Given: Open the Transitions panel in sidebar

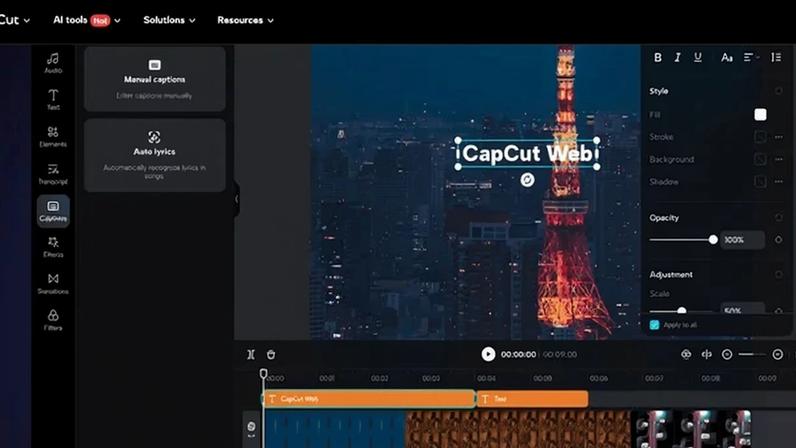Looking at the screenshot, I should pos(53,283).
